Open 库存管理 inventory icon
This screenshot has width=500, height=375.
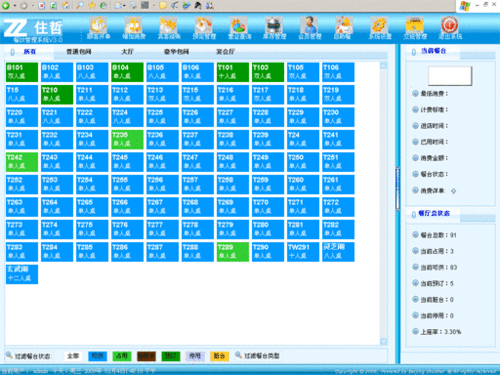274,28
